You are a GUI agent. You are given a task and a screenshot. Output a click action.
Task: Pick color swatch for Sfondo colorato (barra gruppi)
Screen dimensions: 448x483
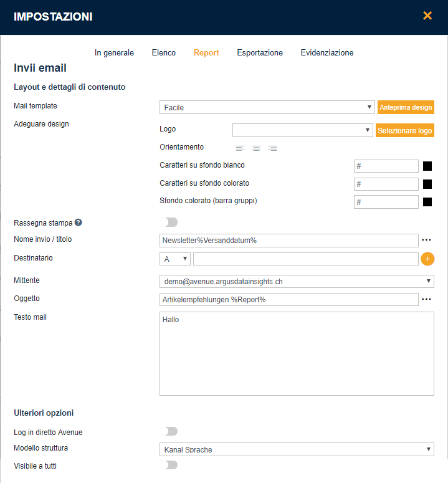427,202
